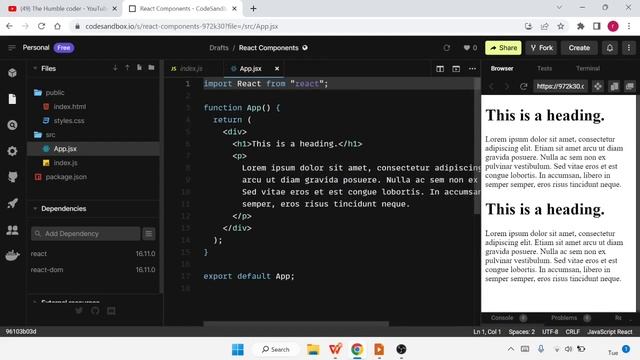Viewport: 640px width, 360px height.
Task: Open Configuration gear panel in sidebar
Action: [x=12, y=151]
